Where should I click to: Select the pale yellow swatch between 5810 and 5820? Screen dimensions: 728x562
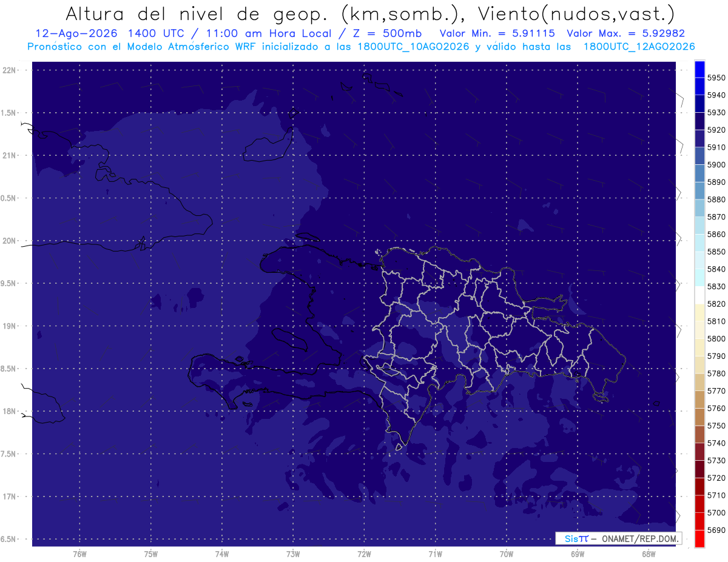699,312
